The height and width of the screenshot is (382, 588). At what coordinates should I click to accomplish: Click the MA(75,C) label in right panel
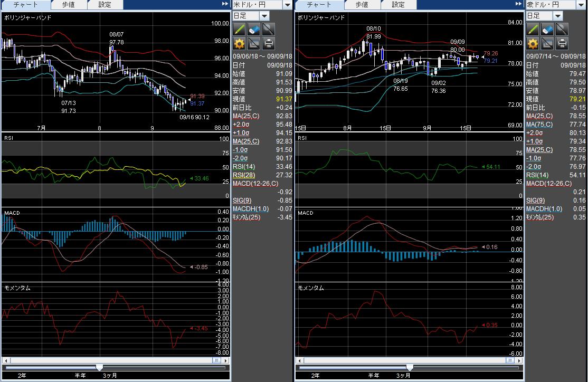click(x=539, y=124)
